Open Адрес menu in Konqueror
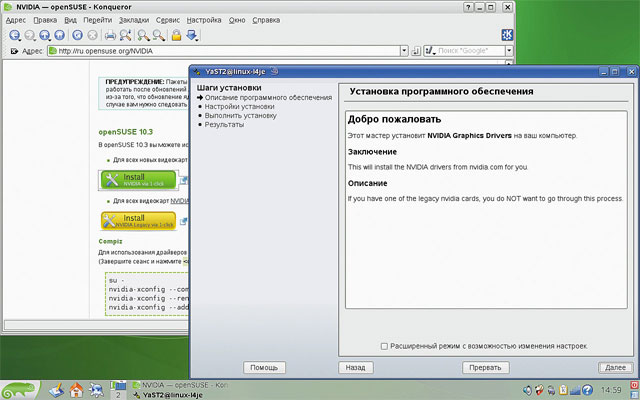This screenshot has width=640, height=400. click(16, 20)
